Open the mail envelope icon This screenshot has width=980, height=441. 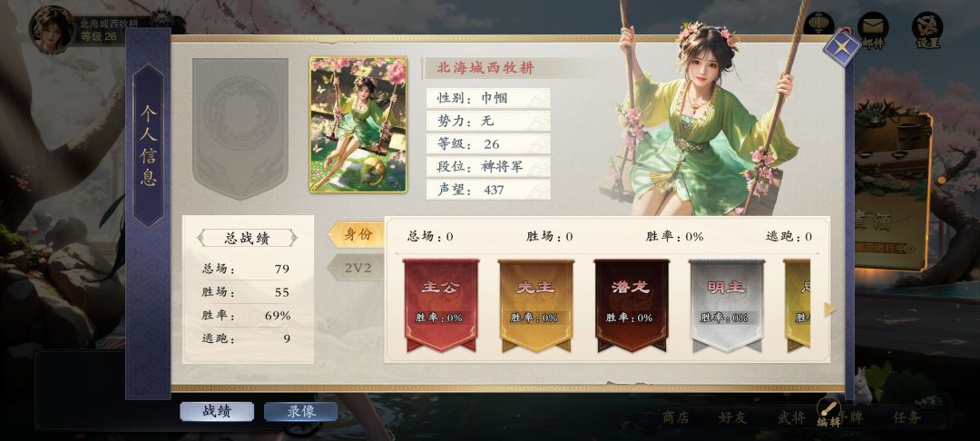click(x=873, y=27)
